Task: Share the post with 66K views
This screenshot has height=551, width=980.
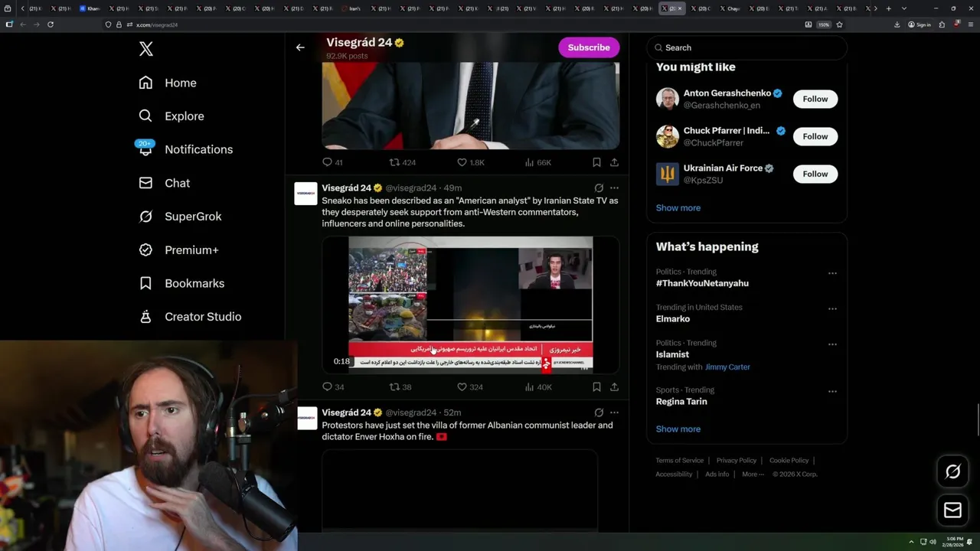Action: (614, 162)
